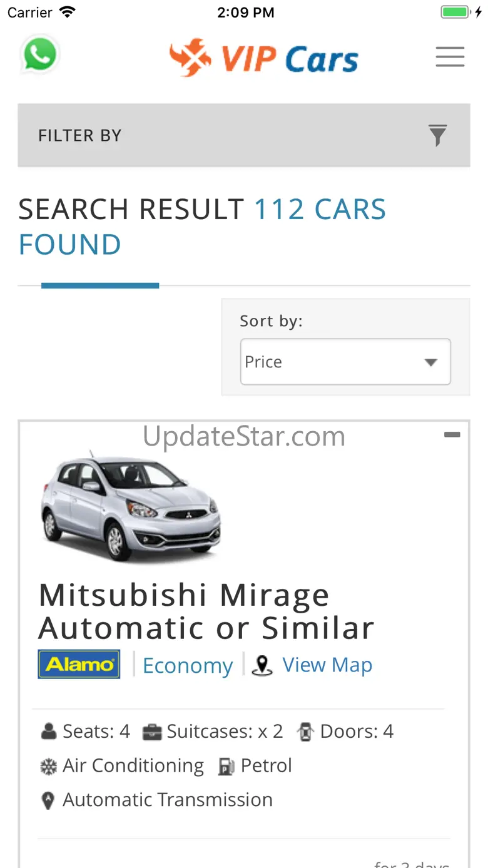Click the air conditioning snowflake icon
Image resolution: width=488 pixels, height=868 pixels.
click(48, 767)
